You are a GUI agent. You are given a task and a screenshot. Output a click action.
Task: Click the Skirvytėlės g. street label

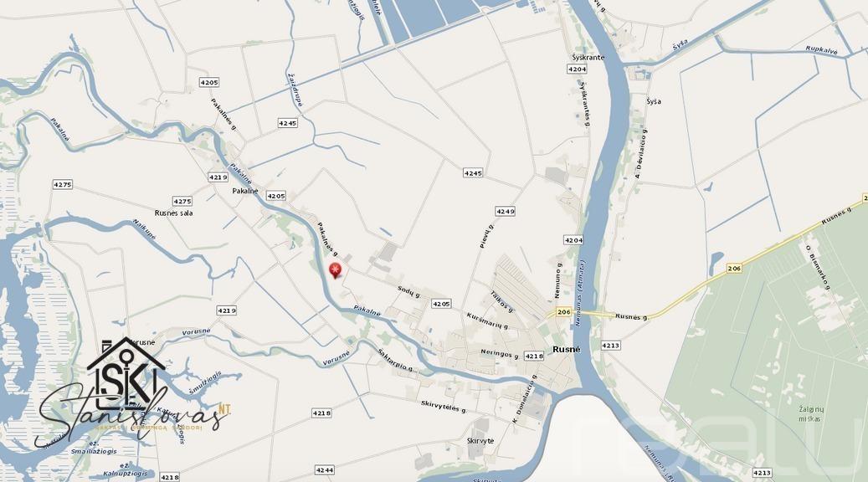(444, 407)
